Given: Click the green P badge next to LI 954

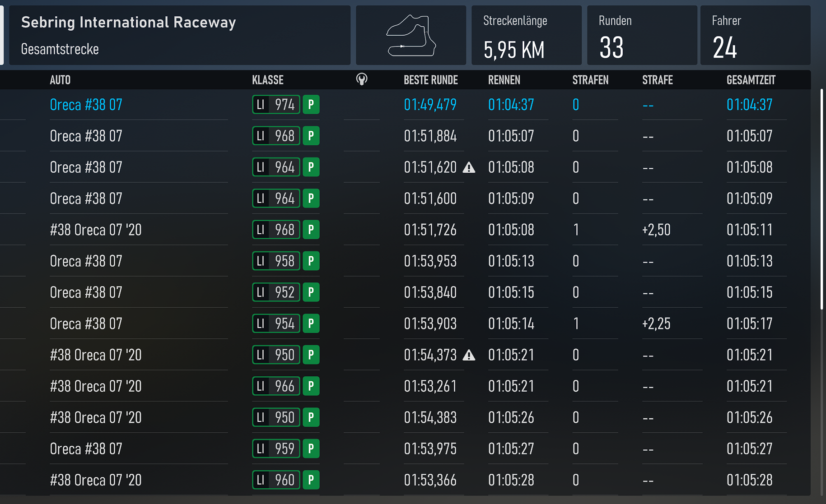Looking at the screenshot, I should [311, 324].
